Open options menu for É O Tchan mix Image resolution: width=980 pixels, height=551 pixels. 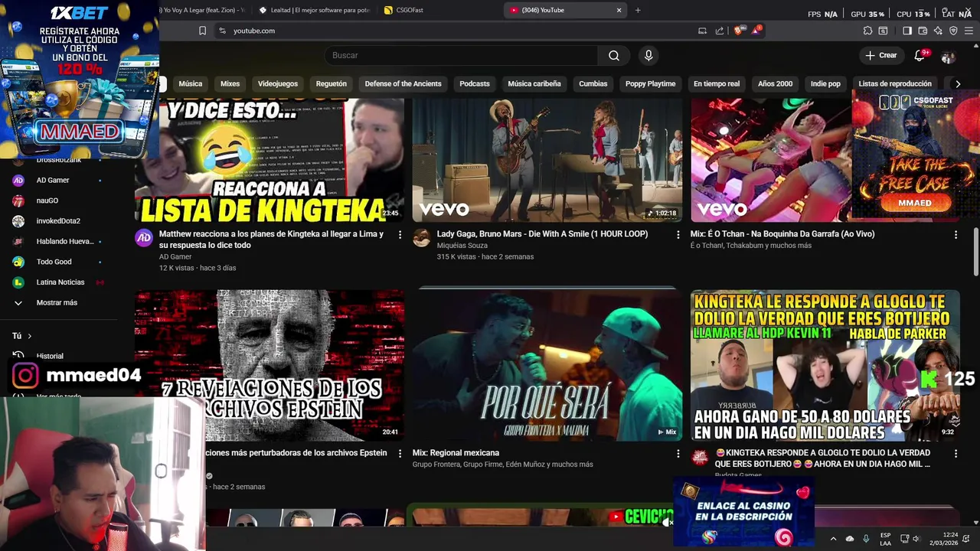coord(955,234)
